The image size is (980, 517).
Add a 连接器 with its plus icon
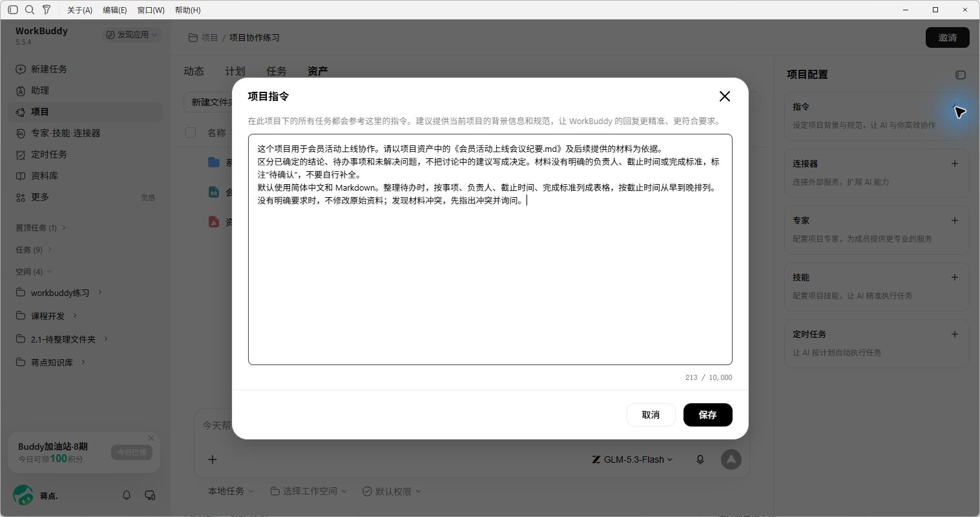point(955,164)
